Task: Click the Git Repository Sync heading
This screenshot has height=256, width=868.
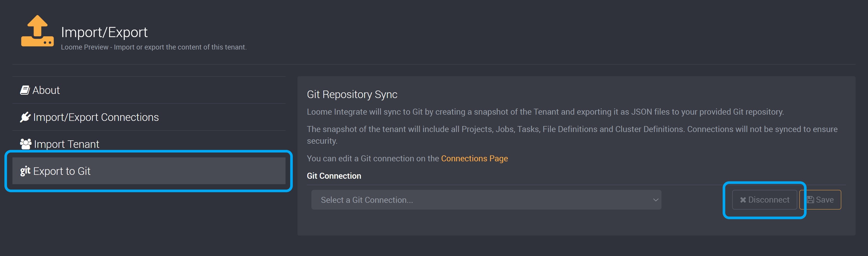Action: click(352, 94)
